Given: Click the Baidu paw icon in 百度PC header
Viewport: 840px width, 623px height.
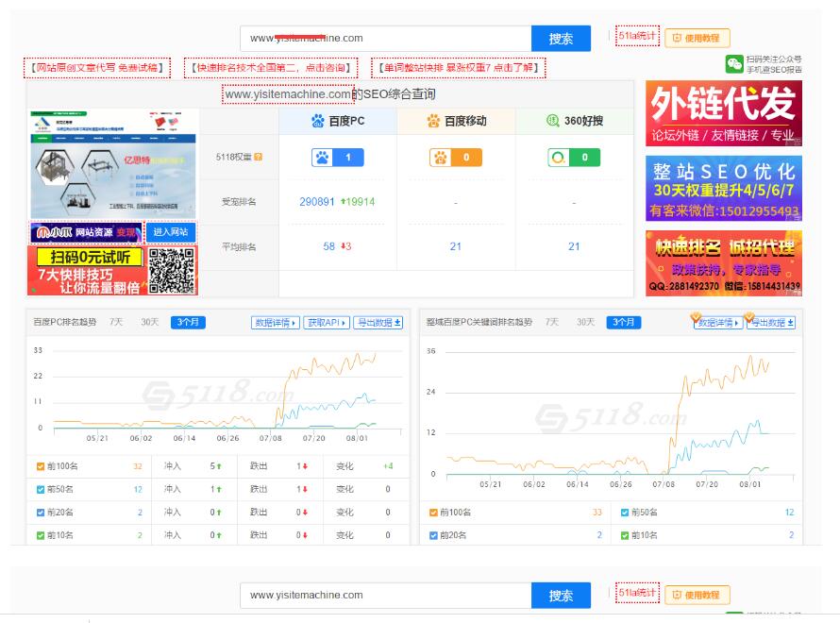Looking at the screenshot, I should [x=318, y=121].
